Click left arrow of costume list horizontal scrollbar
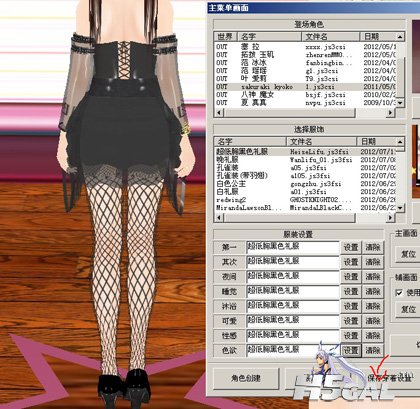The width and height of the screenshot is (420, 409). click(x=219, y=218)
